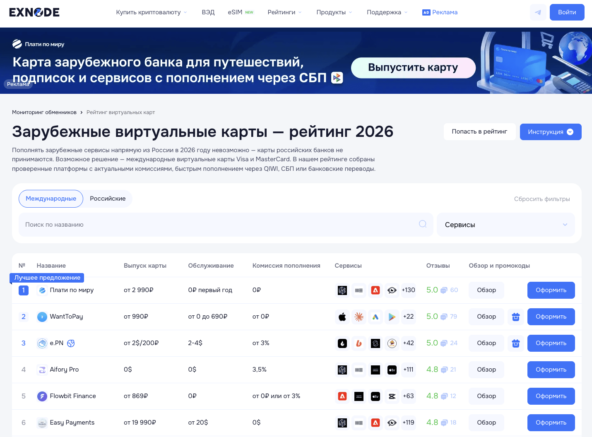Click the Easy Payments name link
This screenshot has height=437, width=592.
(x=72, y=422)
